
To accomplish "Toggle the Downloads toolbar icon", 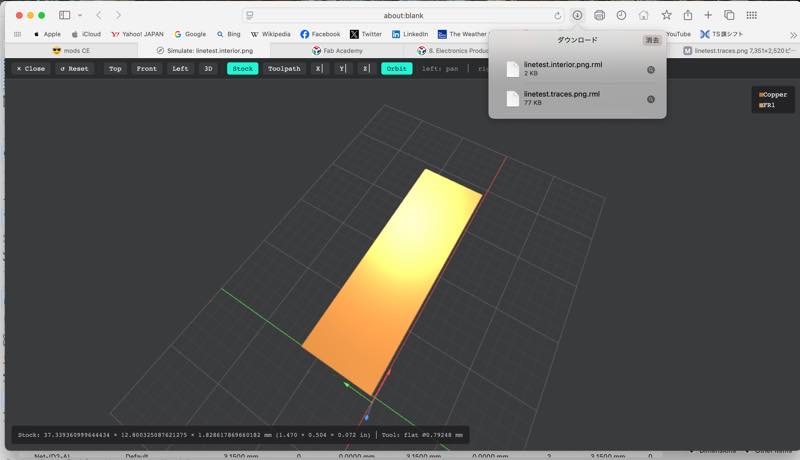I will click(577, 15).
